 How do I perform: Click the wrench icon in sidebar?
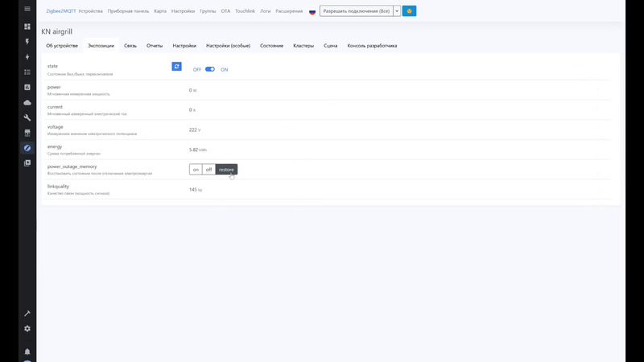[x=27, y=117]
